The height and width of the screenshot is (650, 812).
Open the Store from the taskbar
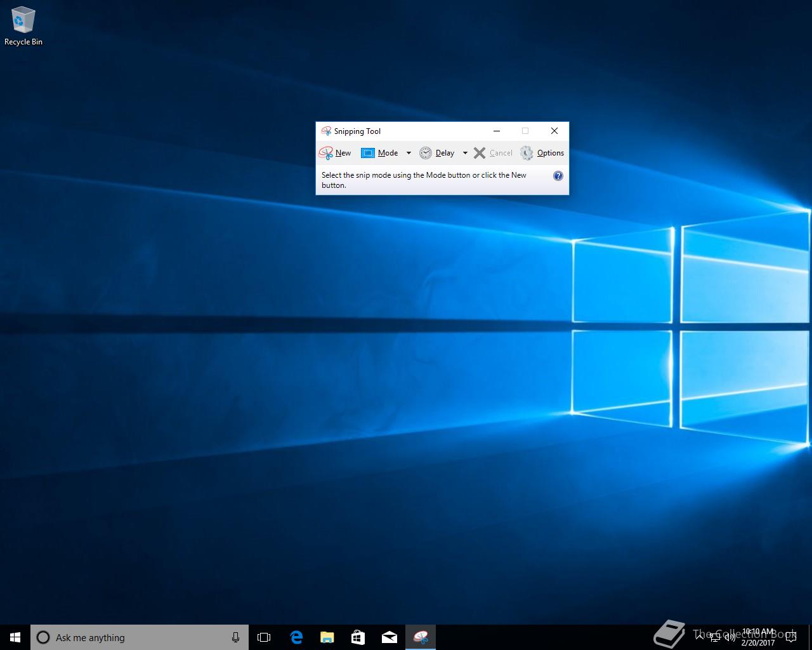tap(358, 637)
